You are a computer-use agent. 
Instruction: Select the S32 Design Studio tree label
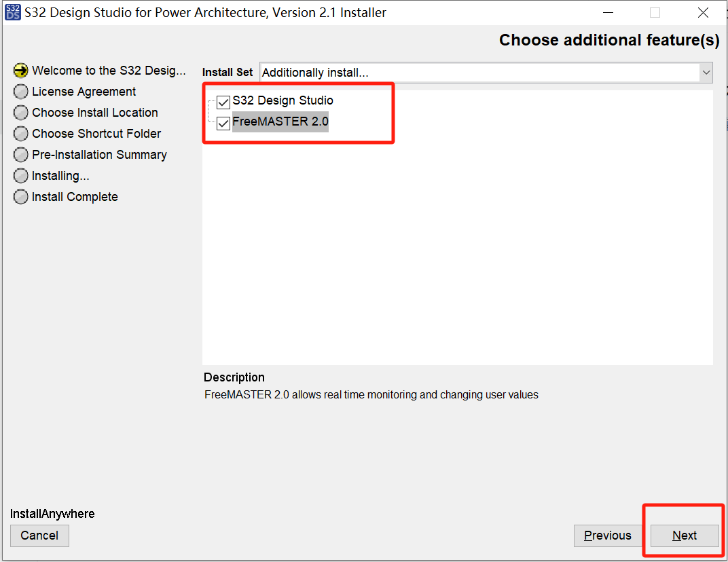(x=283, y=100)
